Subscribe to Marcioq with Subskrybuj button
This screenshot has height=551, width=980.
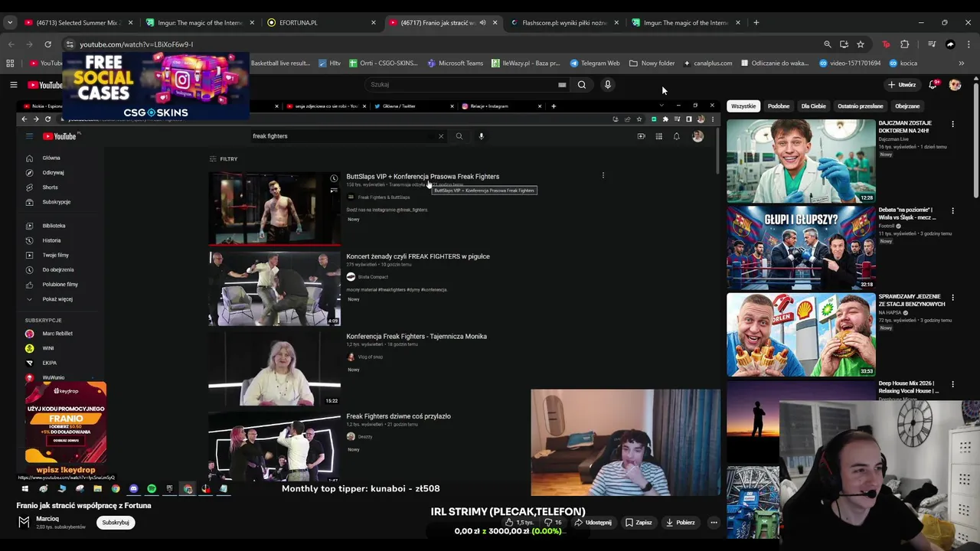[x=116, y=523]
